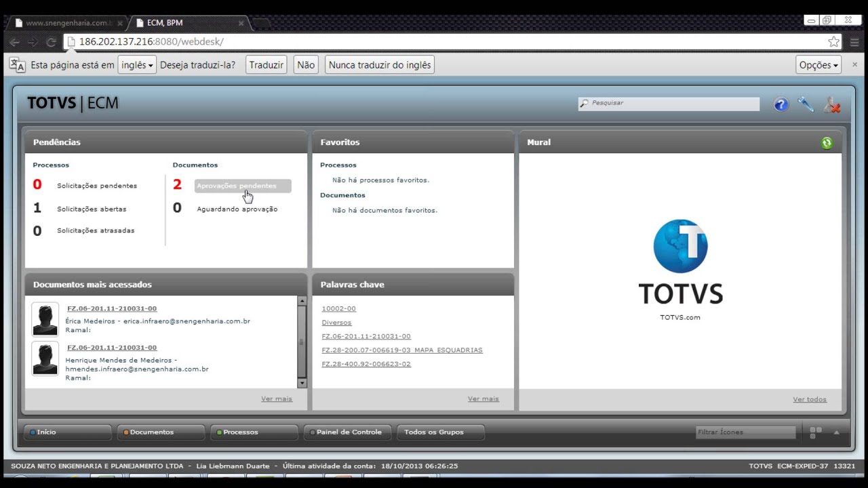Open the language dropdown 'inglês'

click(x=137, y=65)
